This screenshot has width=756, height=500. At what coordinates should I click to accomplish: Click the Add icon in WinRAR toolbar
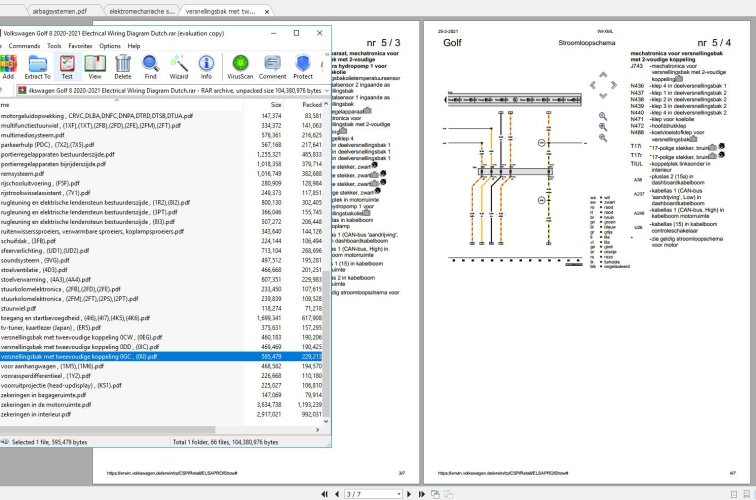tap(8, 67)
